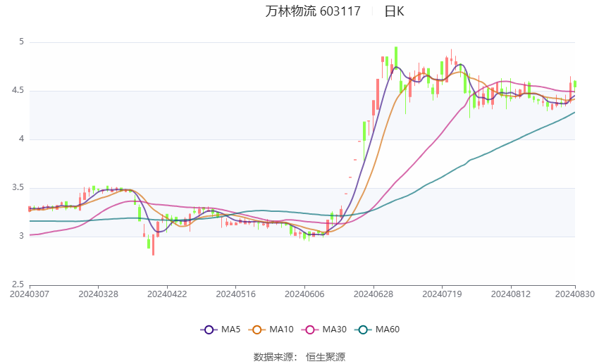This screenshot has width=599, height=364.
Task: Click the 20240307 date axis label
Action: (30, 294)
